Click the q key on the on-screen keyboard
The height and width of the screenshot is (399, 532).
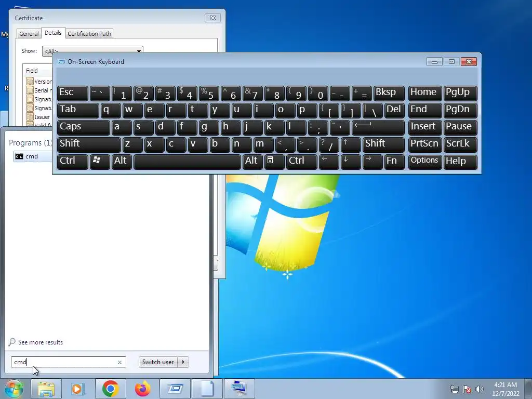click(111, 111)
